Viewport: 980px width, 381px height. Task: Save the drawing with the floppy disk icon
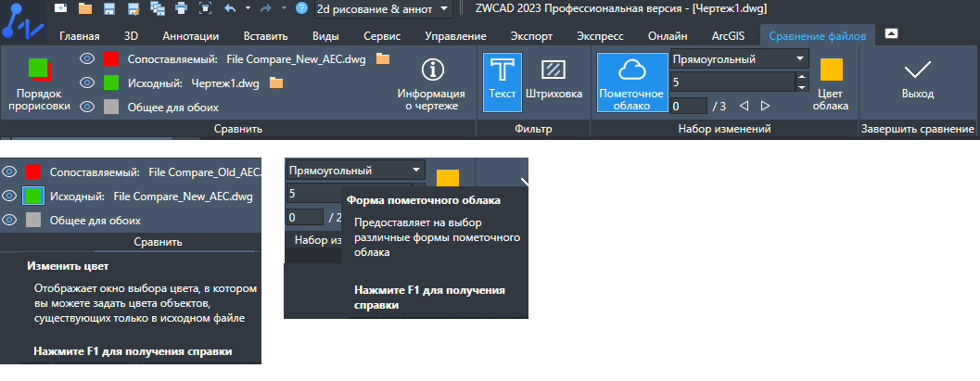(108, 8)
